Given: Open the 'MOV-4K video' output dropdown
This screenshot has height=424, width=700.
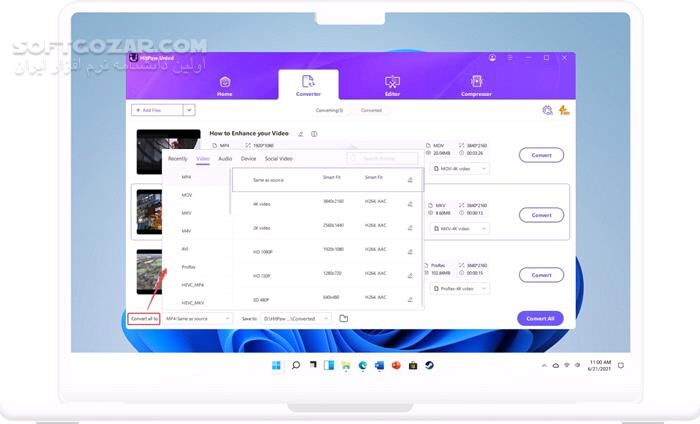Looking at the screenshot, I should click(x=459, y=169).
